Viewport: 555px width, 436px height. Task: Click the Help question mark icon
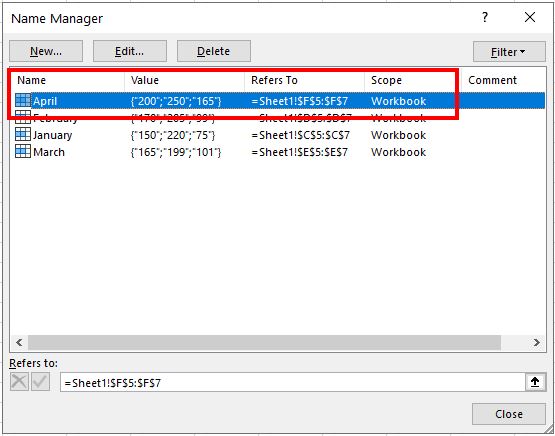click(485, 17)
